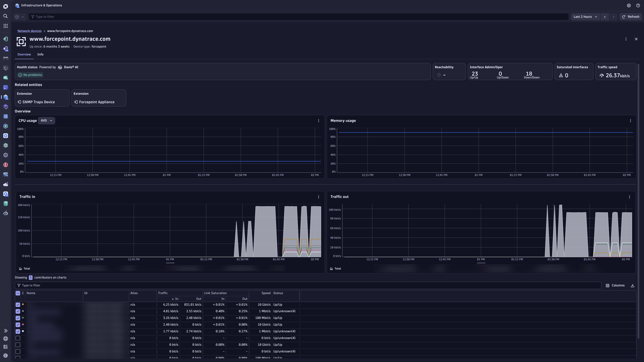Image resolution: width=644 pixels, height=362 pixels.
Task: Open the purple 'En' app icon
Action: click(6, 87)
